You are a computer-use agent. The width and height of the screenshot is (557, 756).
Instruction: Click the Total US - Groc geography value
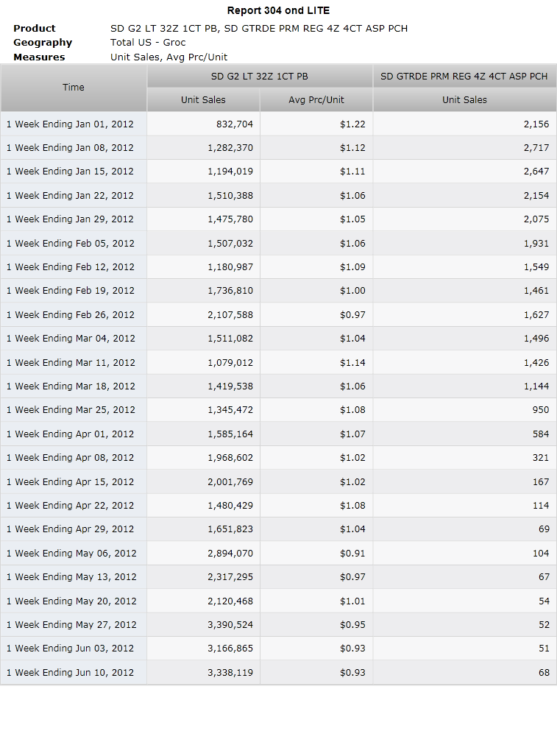(148, 43)
